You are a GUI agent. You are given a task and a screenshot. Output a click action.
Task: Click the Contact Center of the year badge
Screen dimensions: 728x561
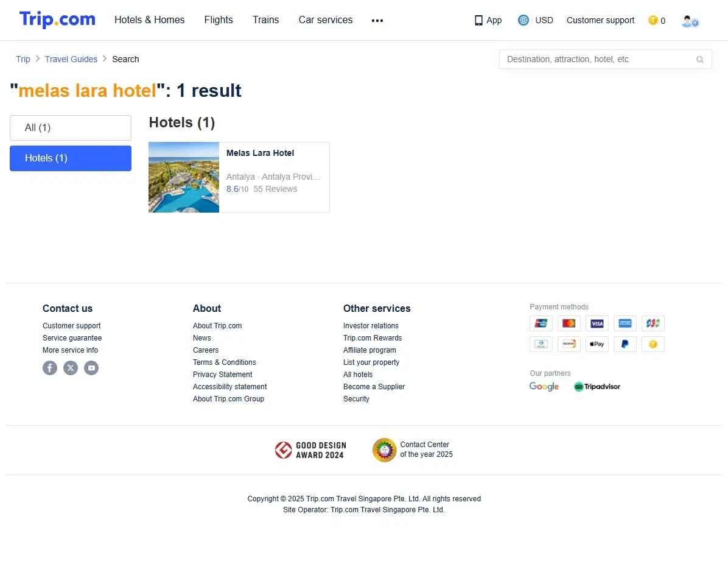[x=412, y=450]
